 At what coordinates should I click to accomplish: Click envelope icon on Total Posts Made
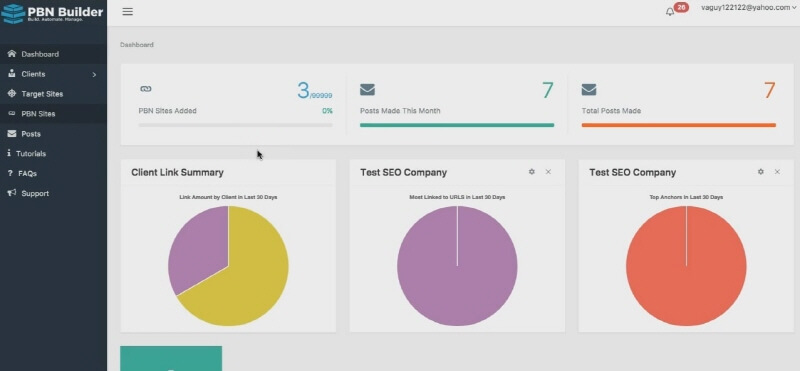[x=589, y=90]
